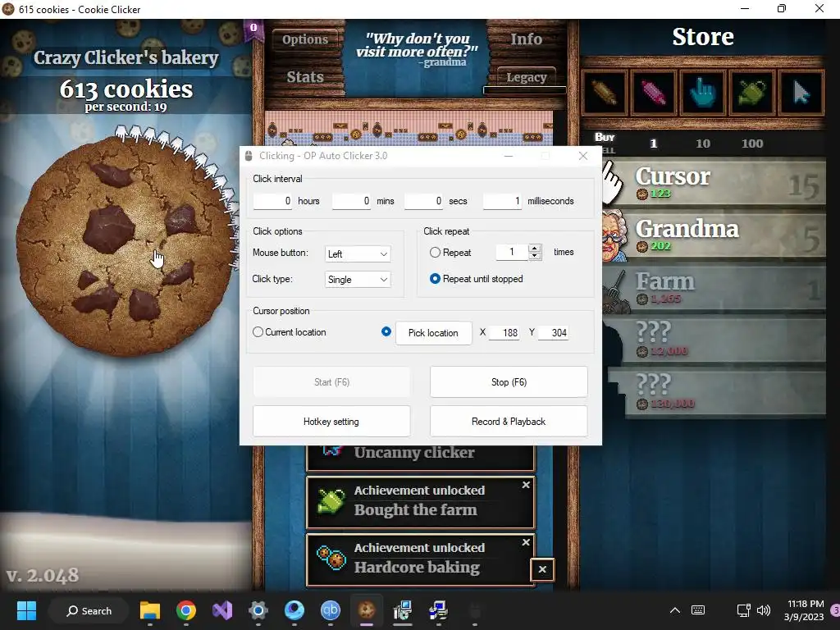Open the Windows Start menu

tap(26, 610)
